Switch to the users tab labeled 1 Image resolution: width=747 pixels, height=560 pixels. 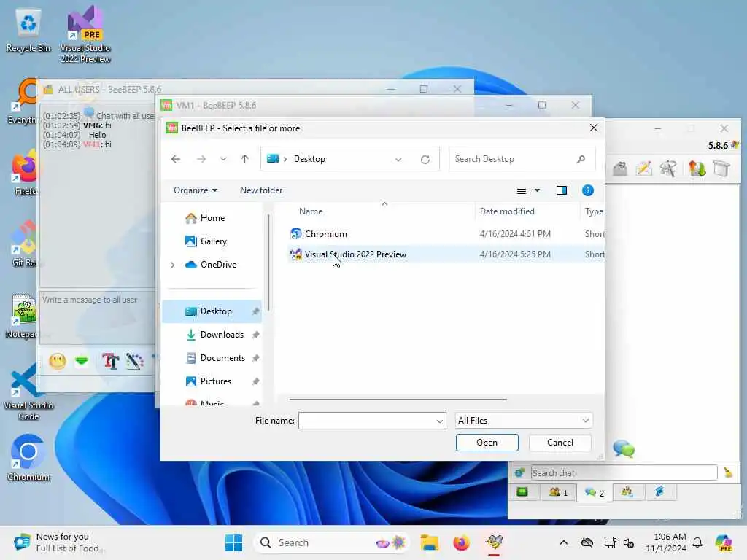click(x=558, y=492)
